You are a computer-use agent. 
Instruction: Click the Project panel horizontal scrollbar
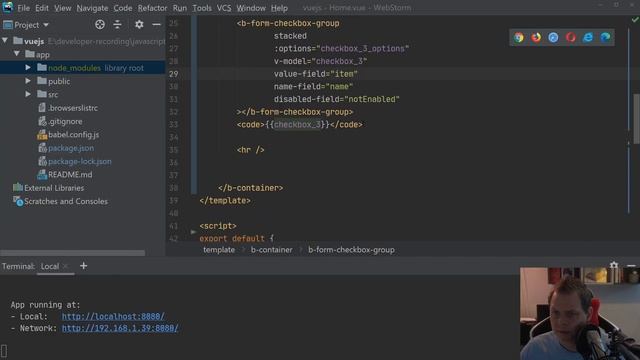[73, 253]
